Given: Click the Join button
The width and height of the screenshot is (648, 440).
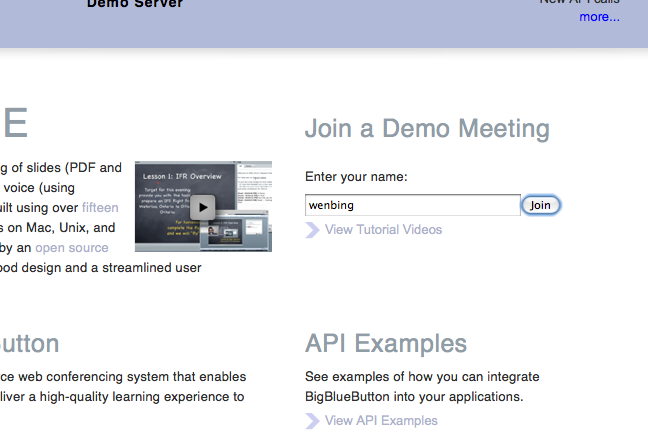Looking at the screenshot, I should (x=541, y=205).
